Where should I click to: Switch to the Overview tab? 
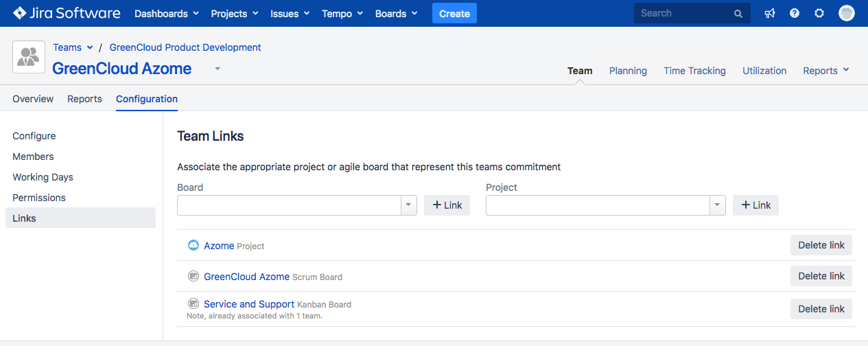(x=33, y=99)
